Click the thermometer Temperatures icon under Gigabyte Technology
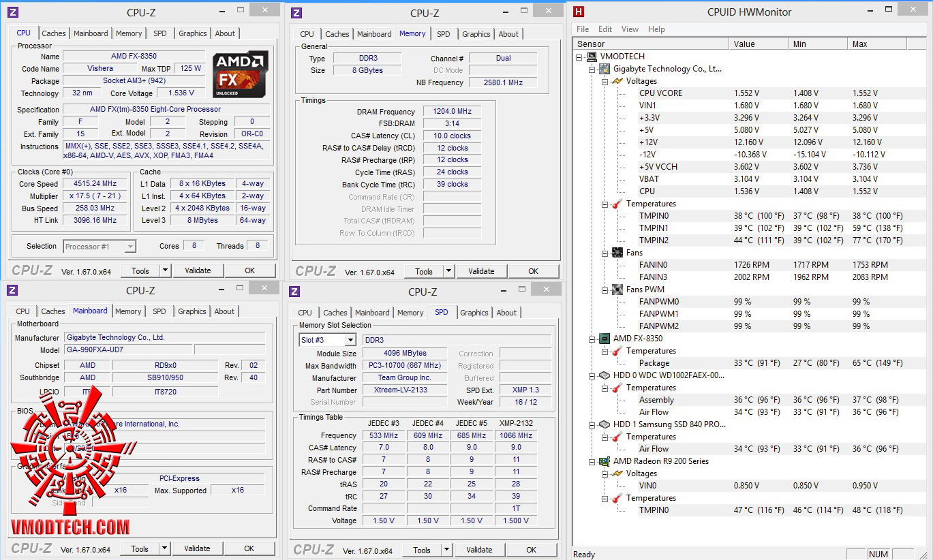The image size is (933, 560). [x=617, y=204]
